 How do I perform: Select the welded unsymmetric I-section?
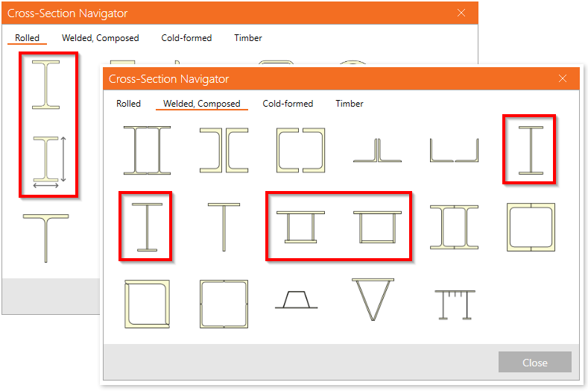pyautogui.click(x=147, y=227)
